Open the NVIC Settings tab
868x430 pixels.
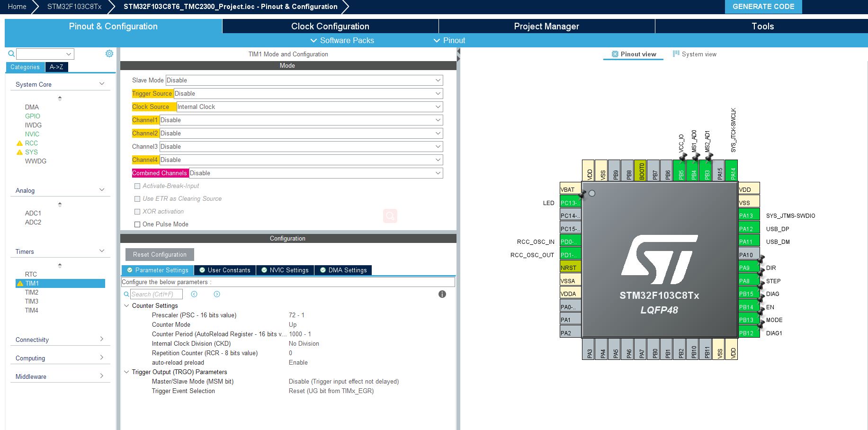(285, 270)
